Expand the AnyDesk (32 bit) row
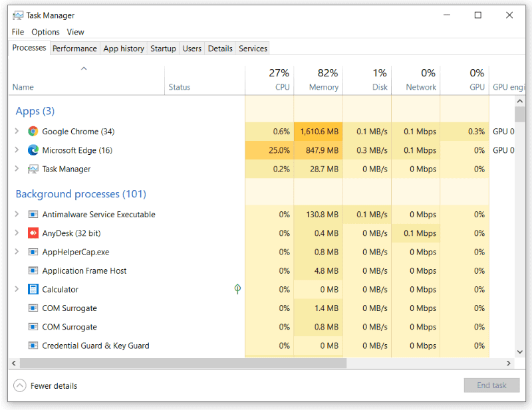 click(x=17, y=233)
